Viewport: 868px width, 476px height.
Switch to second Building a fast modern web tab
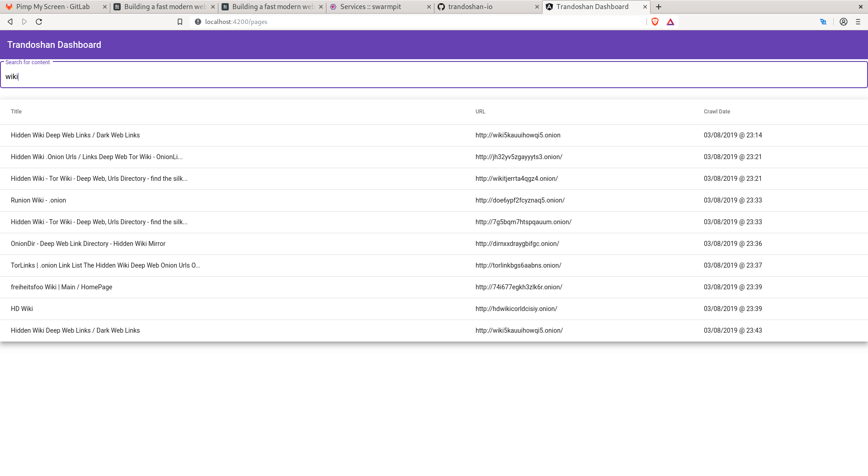click(x=273, y=7)
